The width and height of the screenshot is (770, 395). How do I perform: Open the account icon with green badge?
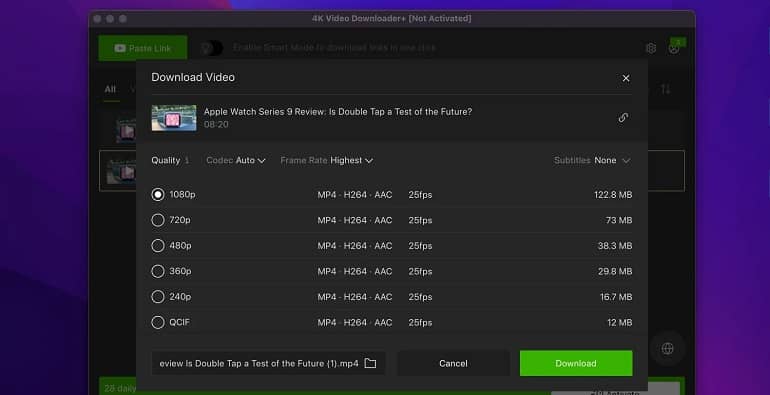[x=674, y=48]
